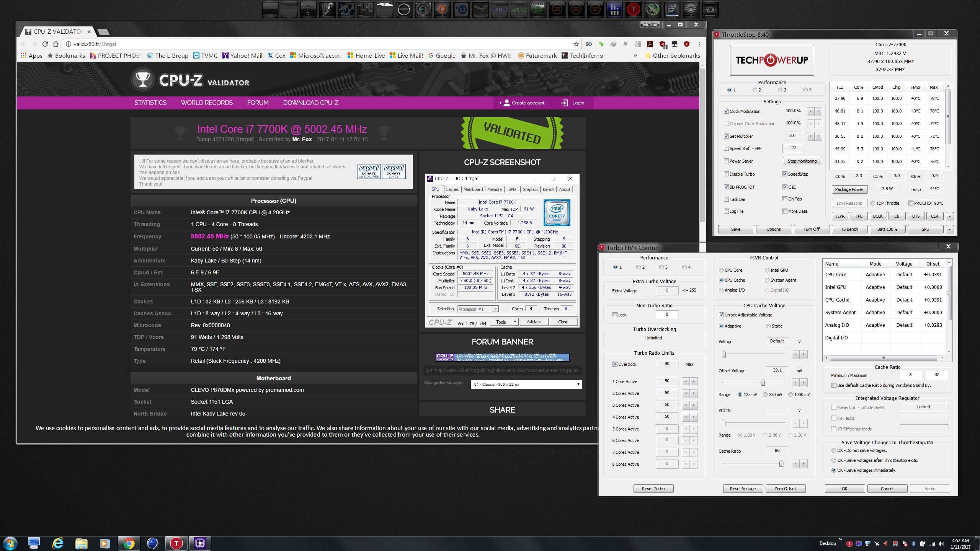Open Internet Explorer in the taskbar

(x=57, y=543)
